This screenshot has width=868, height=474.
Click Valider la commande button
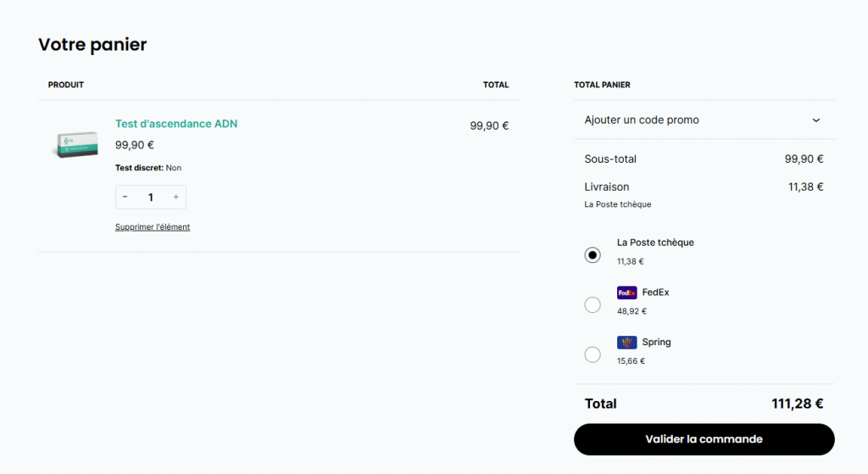coord(704,439)
